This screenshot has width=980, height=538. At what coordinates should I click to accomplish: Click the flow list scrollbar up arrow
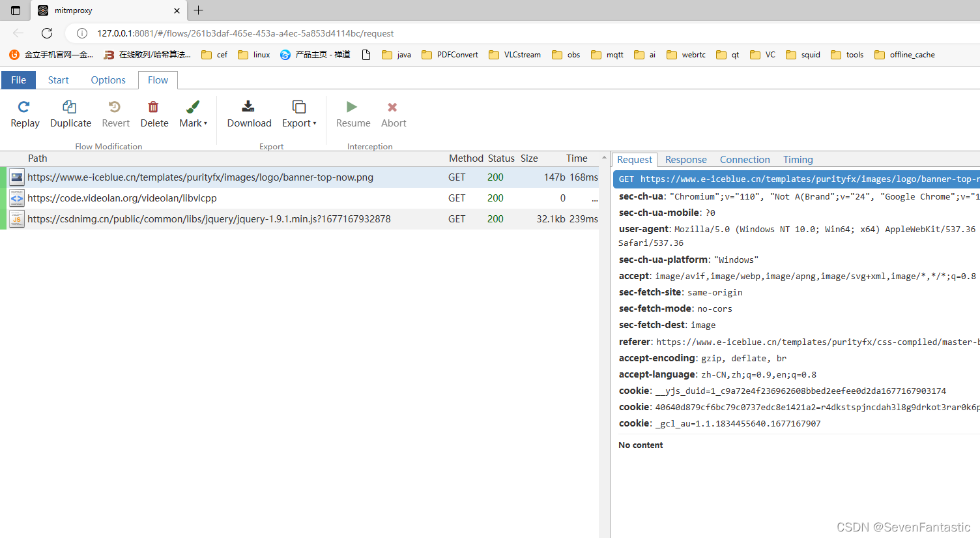point(604,157)
